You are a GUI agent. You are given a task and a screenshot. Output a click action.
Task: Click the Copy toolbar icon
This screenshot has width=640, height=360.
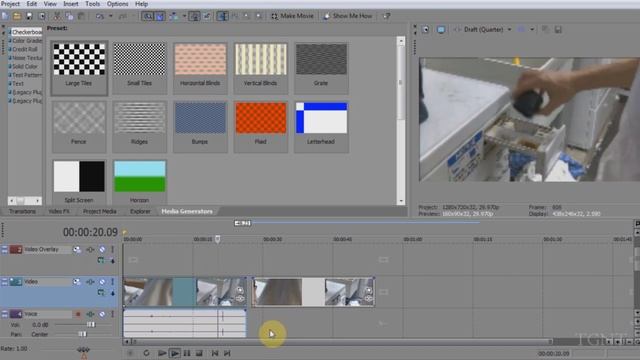tap(69, 16)
